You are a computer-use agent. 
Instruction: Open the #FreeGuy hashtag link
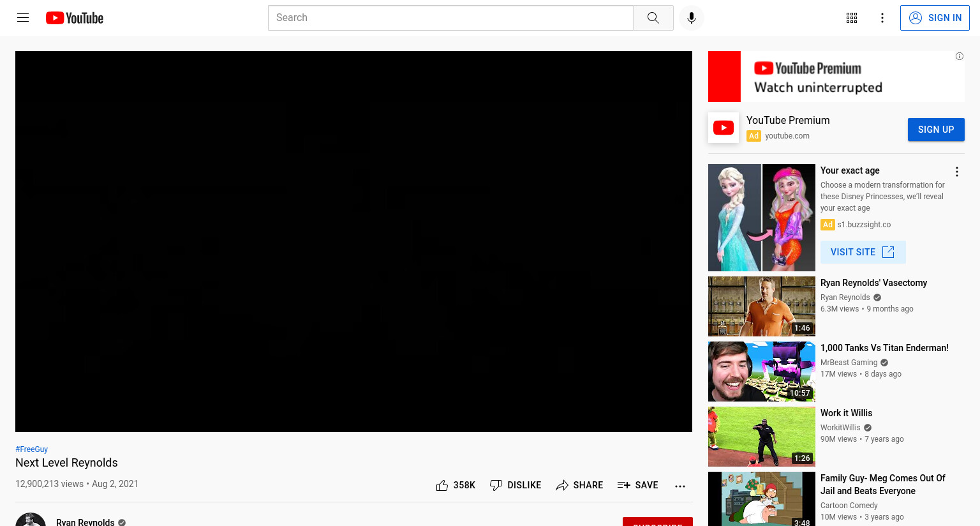pyautogui.click(x=32, y=449)
